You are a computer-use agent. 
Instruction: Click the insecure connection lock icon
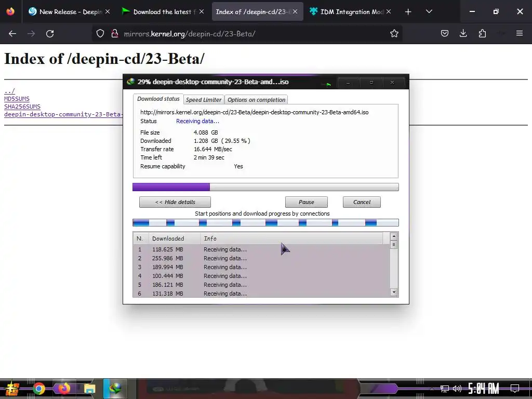pyautogui.click(x=115, y=34)
